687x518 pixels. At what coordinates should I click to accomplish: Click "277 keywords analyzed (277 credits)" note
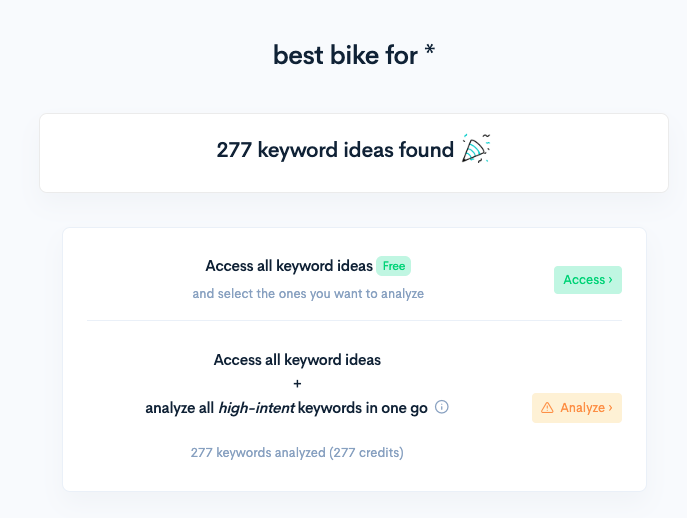[x=297, y=453]
